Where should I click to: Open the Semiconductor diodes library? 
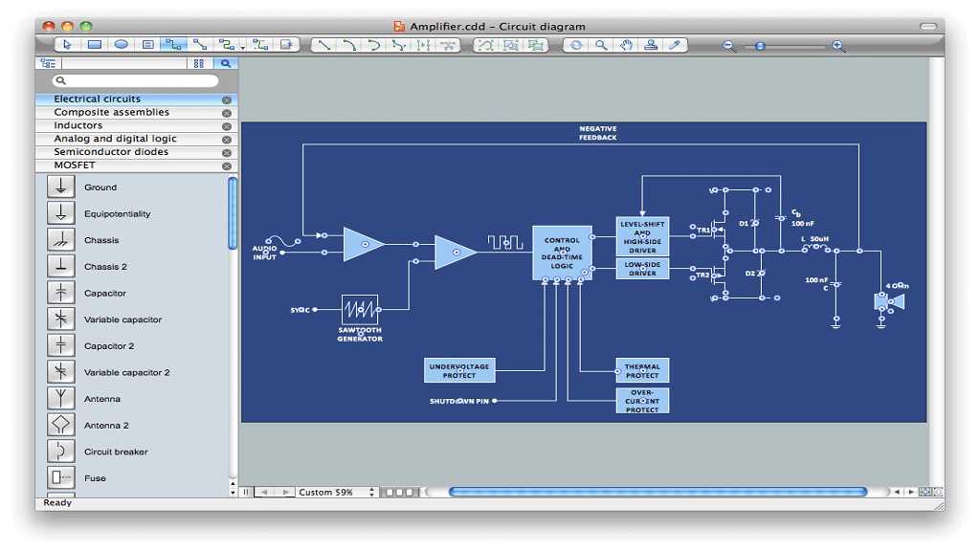click(136, 152)
